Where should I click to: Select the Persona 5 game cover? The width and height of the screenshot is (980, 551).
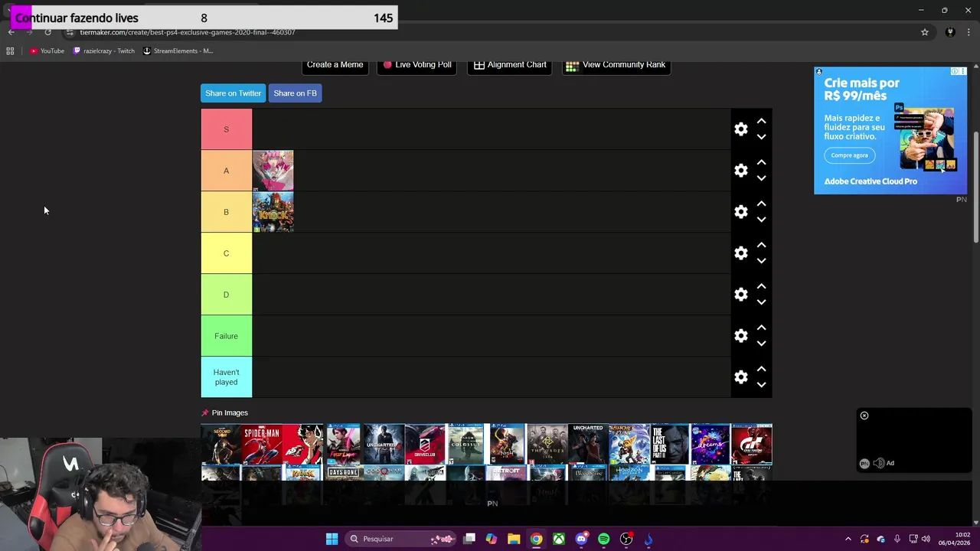[x=302, y=444]
